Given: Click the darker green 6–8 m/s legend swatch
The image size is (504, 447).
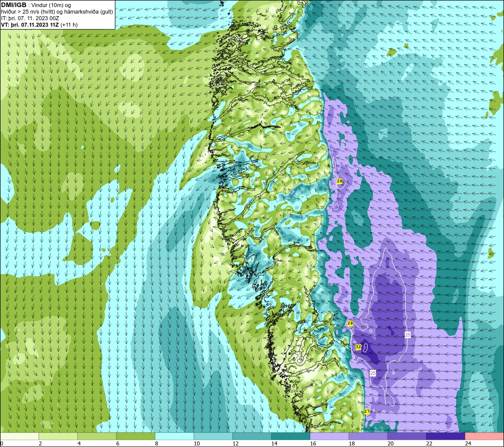Looking at the screenshot, I should pos(136,436).
